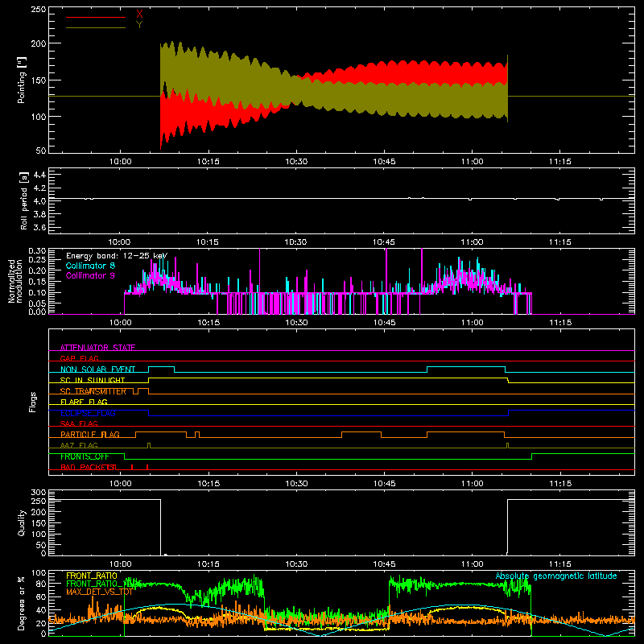Click the Degrees or % axis title
Image resolution: width=644 pixels, height=644 pixels.
coord(22,603)
